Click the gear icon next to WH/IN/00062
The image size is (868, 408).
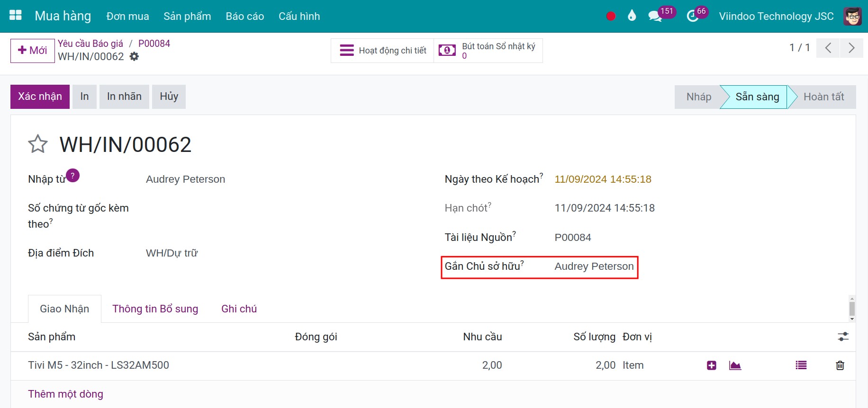coord(135,57)
